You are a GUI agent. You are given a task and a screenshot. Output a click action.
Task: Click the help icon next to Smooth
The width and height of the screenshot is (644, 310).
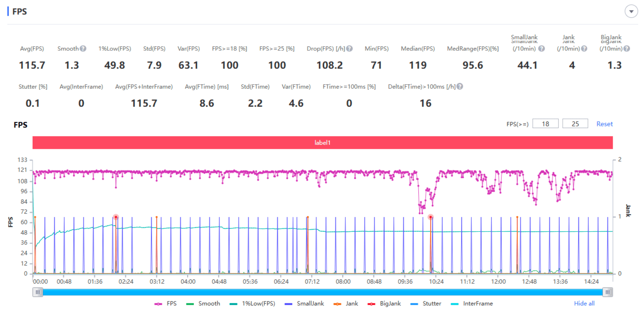[x=83, y=49]
